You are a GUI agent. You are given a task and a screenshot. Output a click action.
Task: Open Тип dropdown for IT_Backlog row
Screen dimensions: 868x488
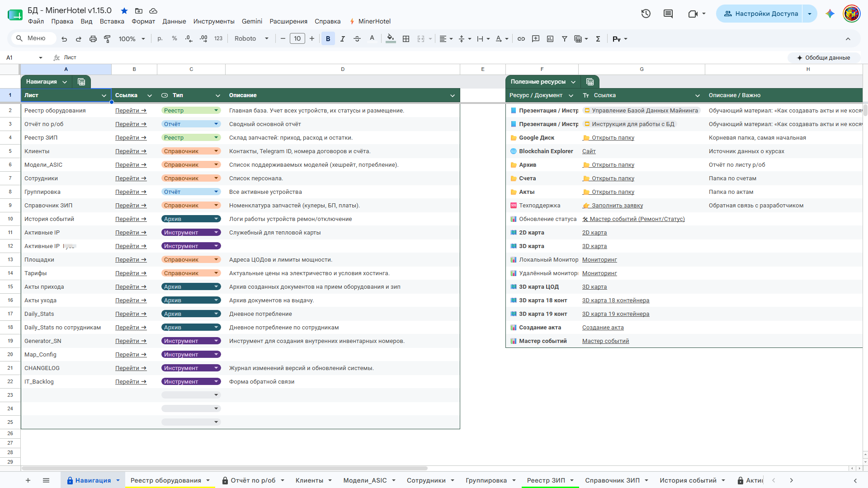(216, 381)
